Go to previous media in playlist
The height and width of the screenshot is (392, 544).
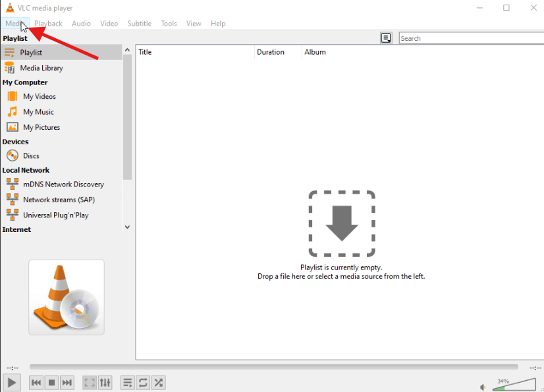tap(36, 383)
